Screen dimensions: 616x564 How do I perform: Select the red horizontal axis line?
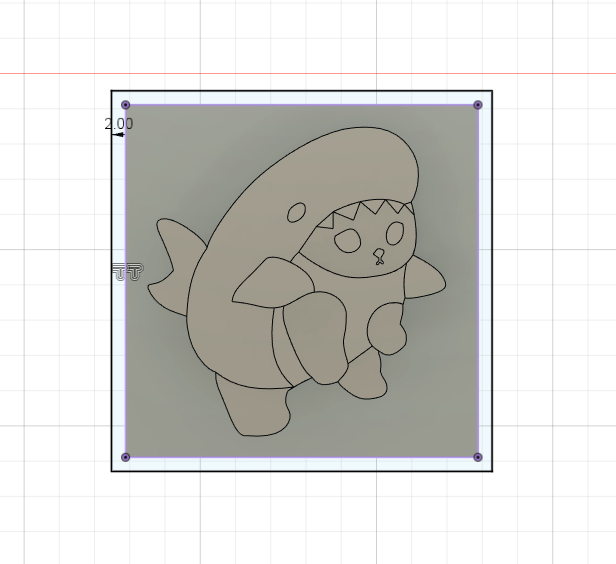coord(308,73)
